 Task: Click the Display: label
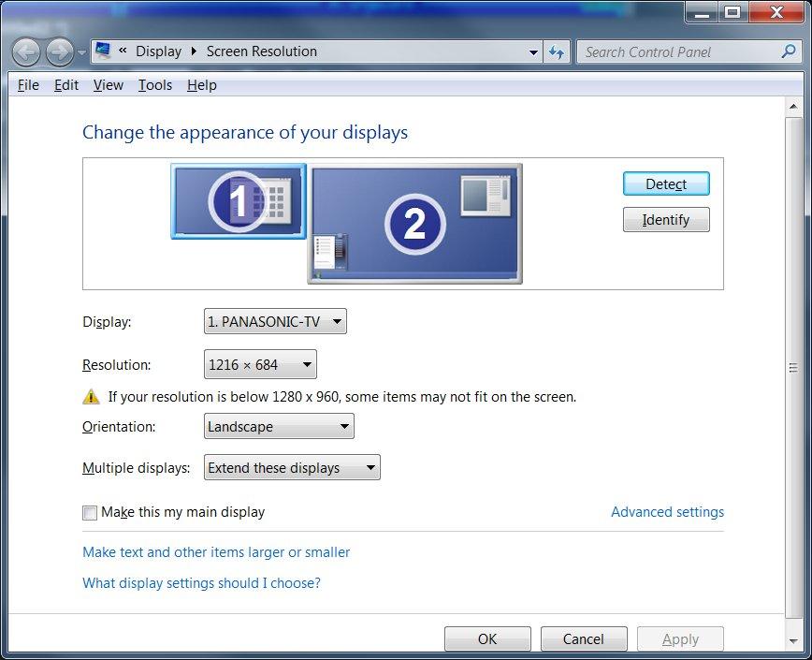pos(107,322)
